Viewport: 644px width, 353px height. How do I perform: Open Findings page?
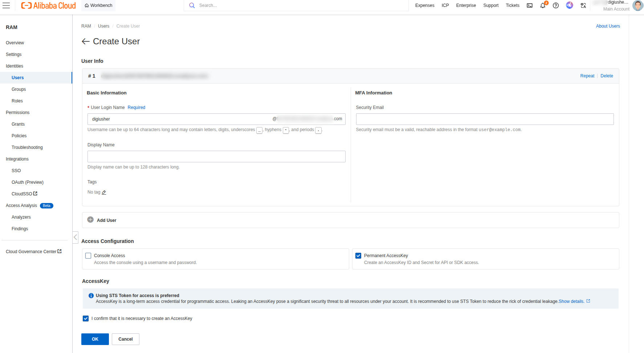(20, 229)
